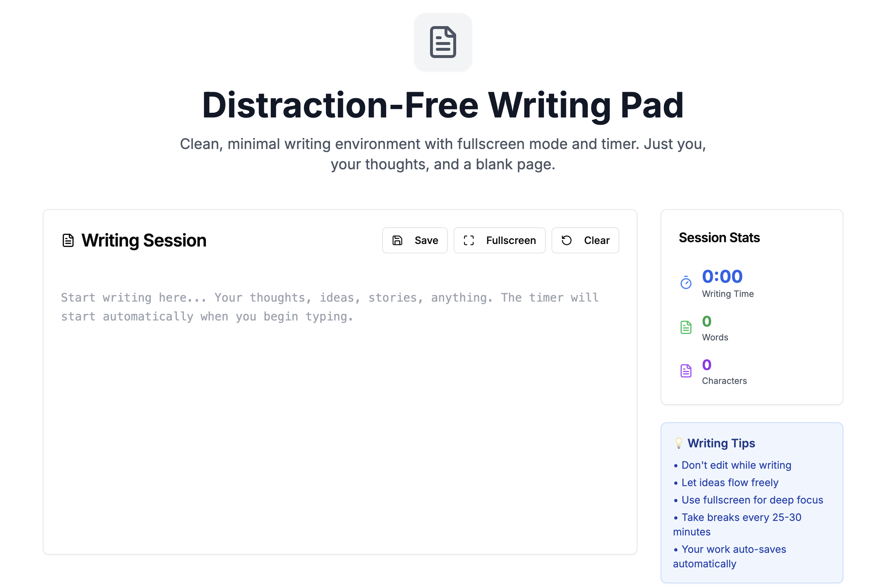The image size is (884, 588).
Task: Click the large document icon at top
Action: click(x=443, y=42)
